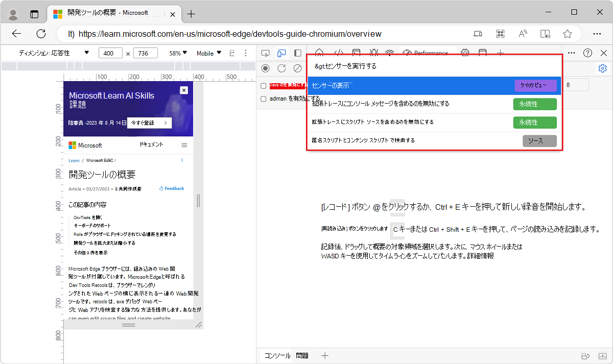
Task: Start recording with the Record circle button
Action: click(265, 68)
